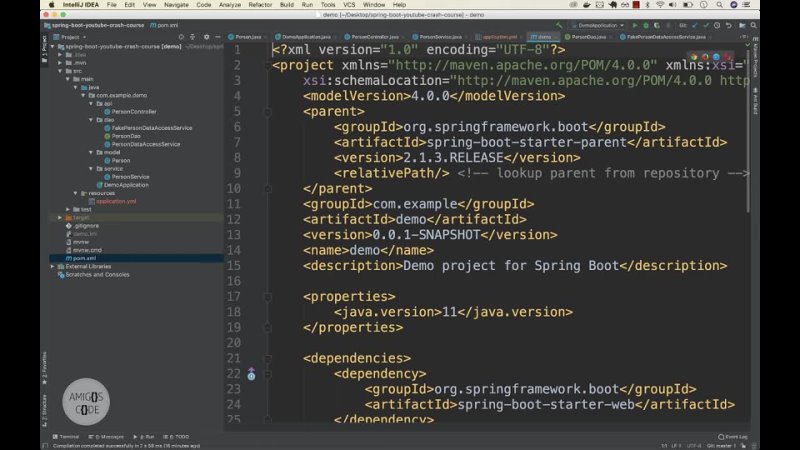Collapse the src folder

60,71
